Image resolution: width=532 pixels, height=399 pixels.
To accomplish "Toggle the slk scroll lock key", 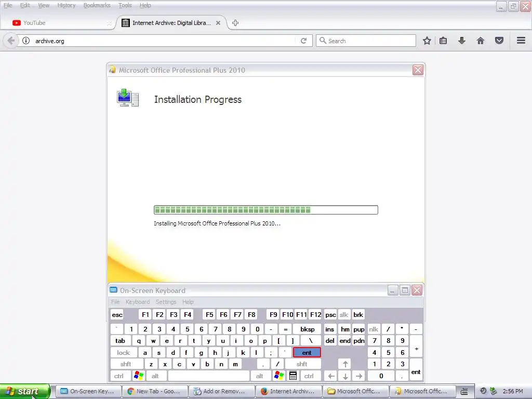I will click(344, 315).
